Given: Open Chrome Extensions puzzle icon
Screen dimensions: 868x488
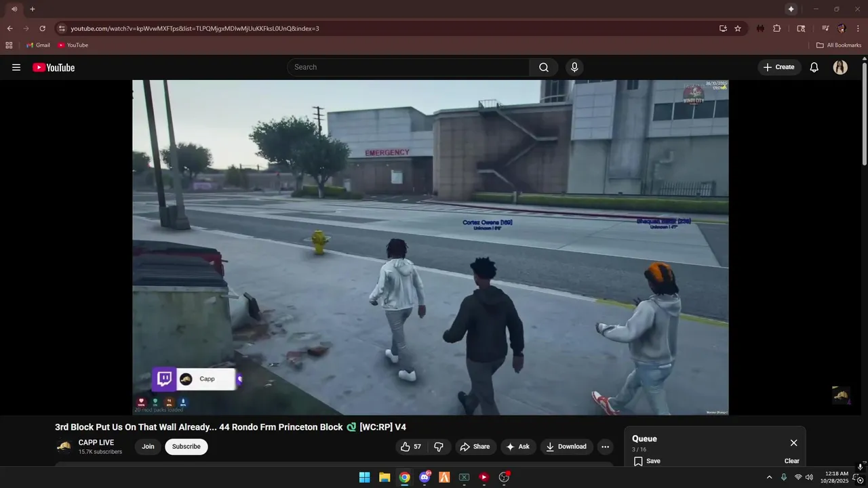Looking at the screenshot, I should pyautogui.click(x=777, y=28).
